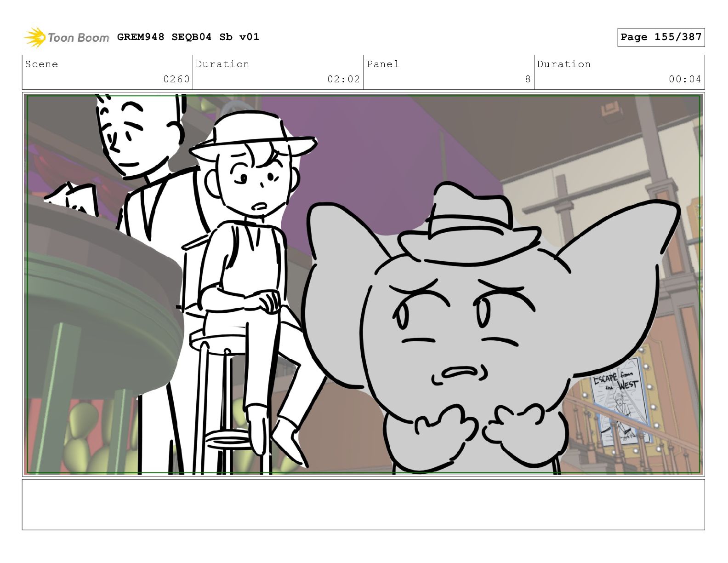Click the storyboard panel drawing
The width and height of the screenshot is (728, 563).
click(x=364, y=284)
